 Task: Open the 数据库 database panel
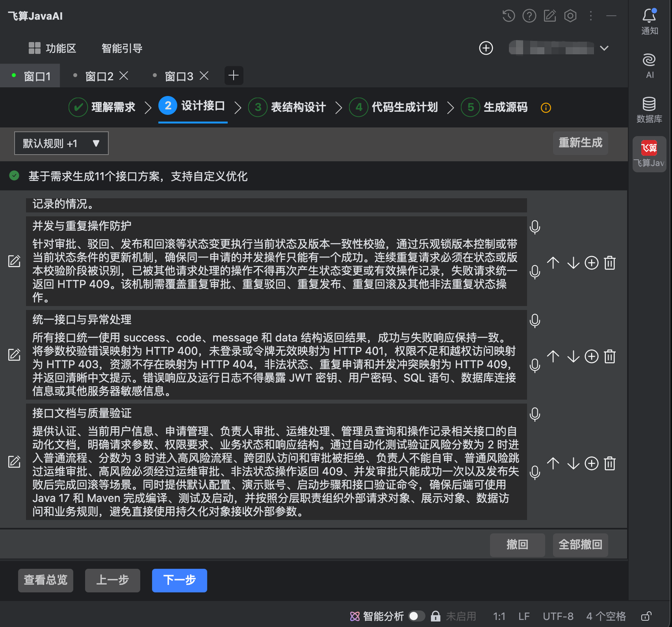(649, 110)
